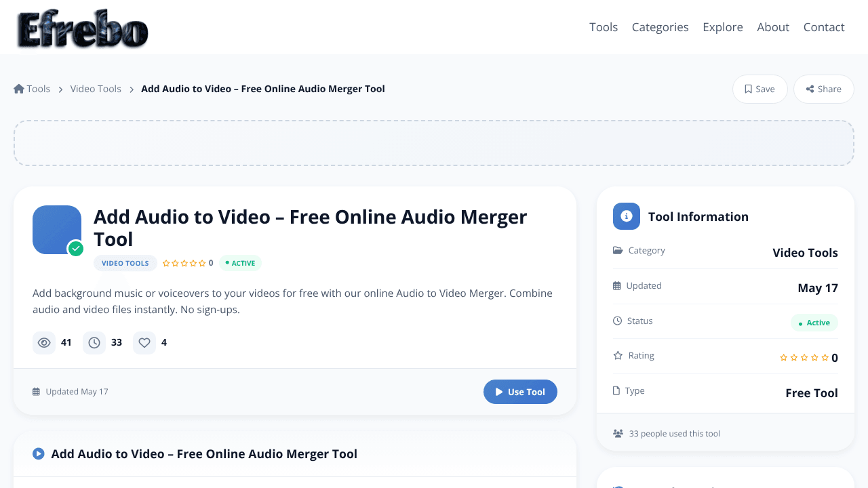This screenshot has width=868, height=488.
Task: Click the 'Free Tool' type value
Action: [x=812, y=393]
